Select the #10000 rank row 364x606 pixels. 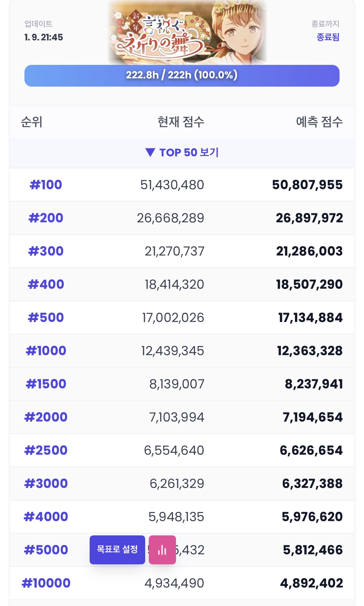pos(182,583)
